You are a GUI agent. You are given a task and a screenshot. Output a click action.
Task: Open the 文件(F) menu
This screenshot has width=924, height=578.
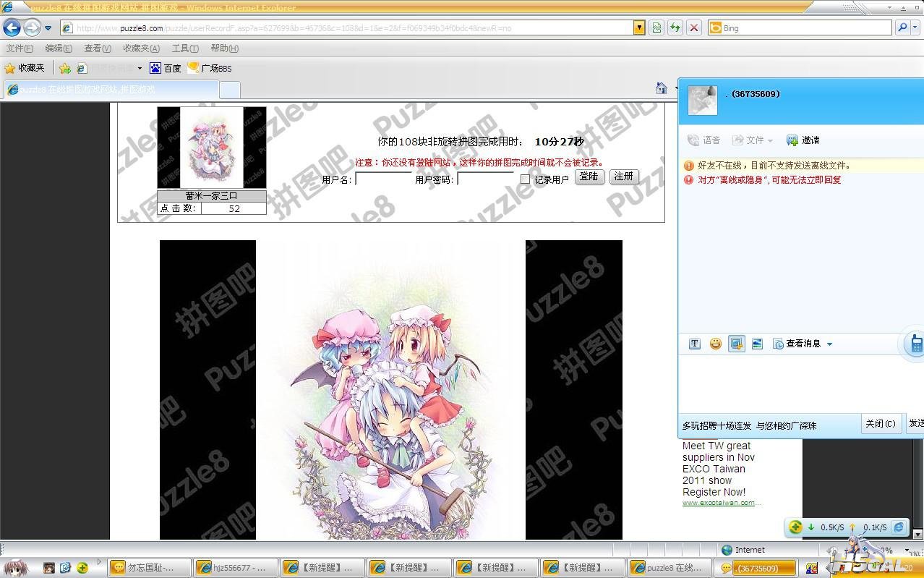point(20,48)
